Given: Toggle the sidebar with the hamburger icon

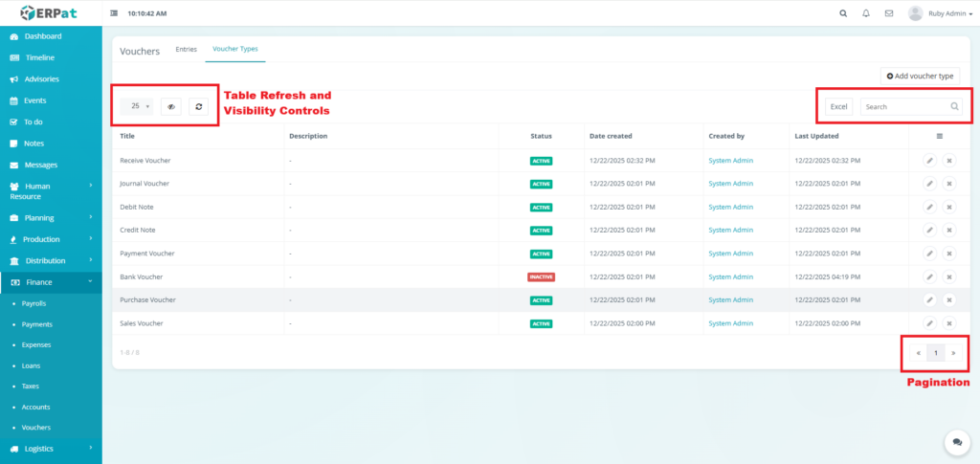Looking at the screenshot, I should [115, 13].
